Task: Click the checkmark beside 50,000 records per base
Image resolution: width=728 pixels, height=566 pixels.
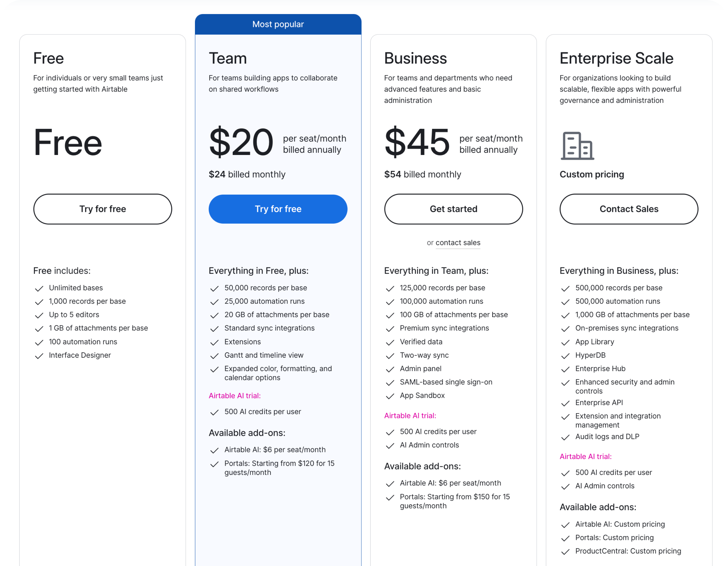Action: coord(215,288)
